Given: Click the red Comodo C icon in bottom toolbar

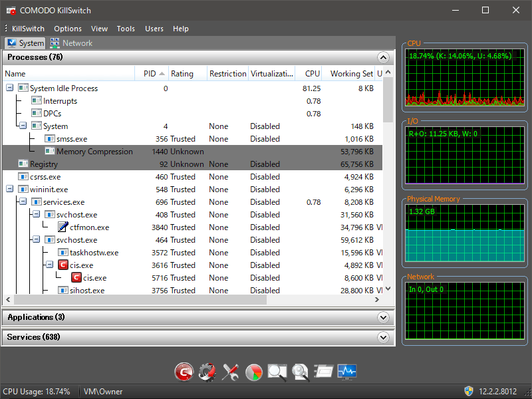Looking at the screenshot, I should tap(184, 372).
